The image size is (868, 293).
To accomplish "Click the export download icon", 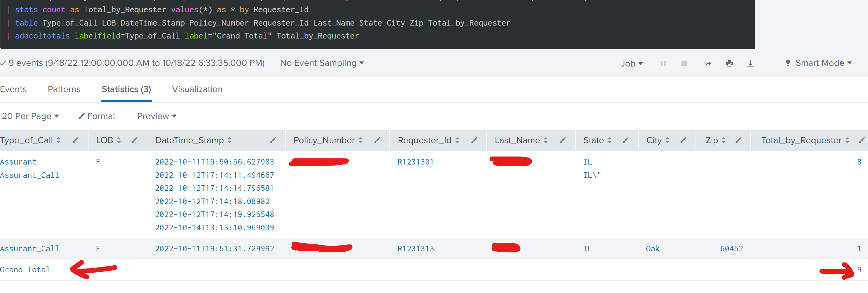I will [x=750, y=63].
